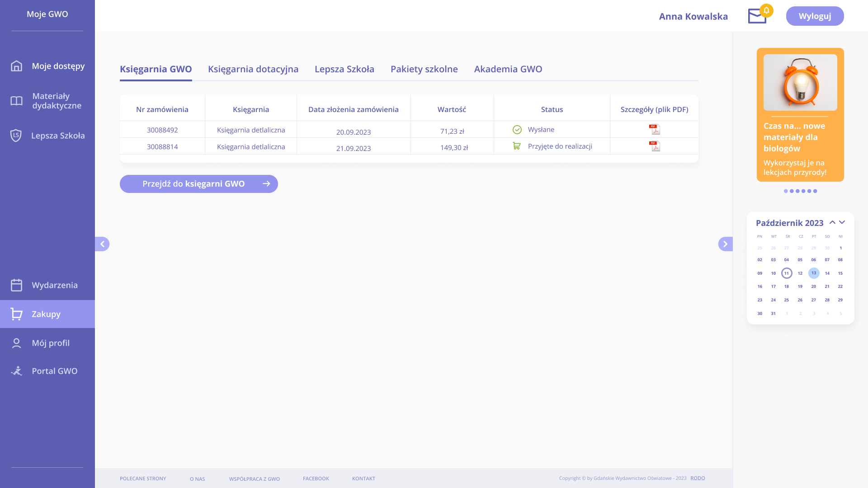Click Data złożenia zamówienia header
868x488 pixels.
(354, 109)
